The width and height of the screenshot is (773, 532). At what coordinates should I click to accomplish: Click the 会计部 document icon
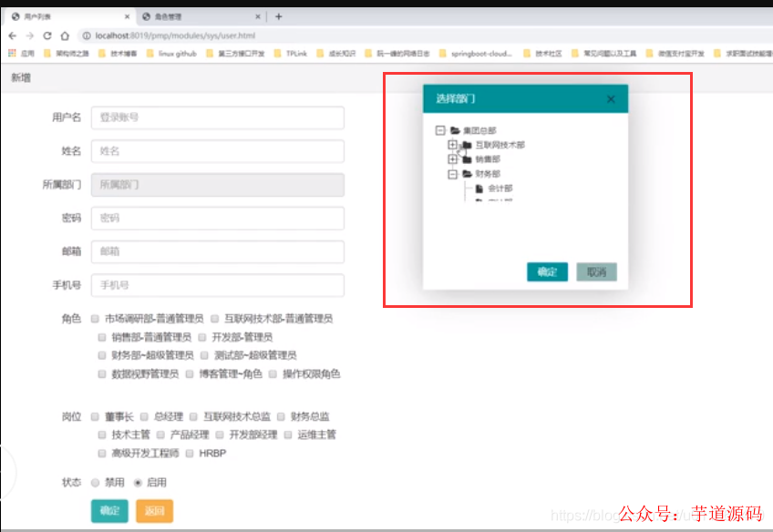[x=479, y=187]
